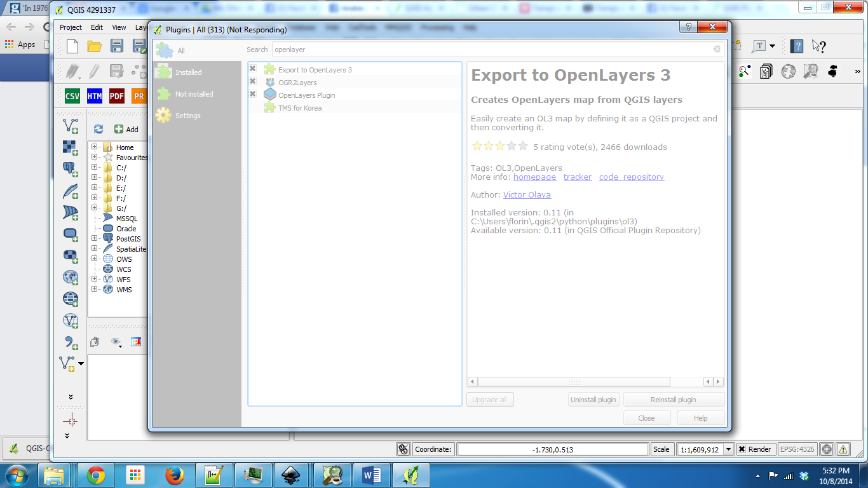
Task: Click the Add PostGIS Layer elephant icon
Action: click(71, 169)
